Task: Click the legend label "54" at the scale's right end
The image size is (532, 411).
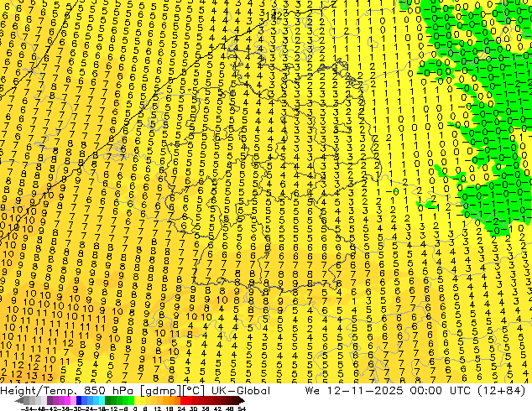Action: [242, 408]
